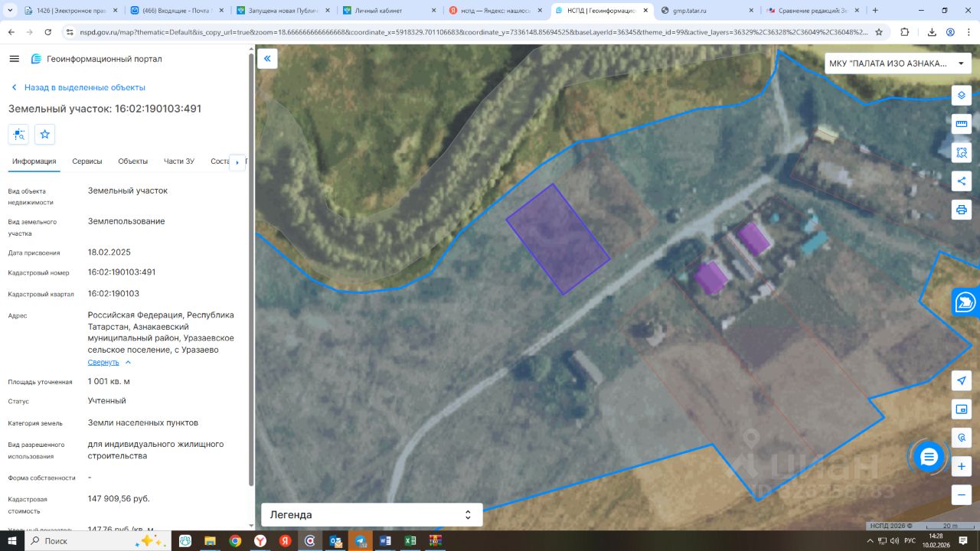Zoom in on the map

click(x=962, y=466)
